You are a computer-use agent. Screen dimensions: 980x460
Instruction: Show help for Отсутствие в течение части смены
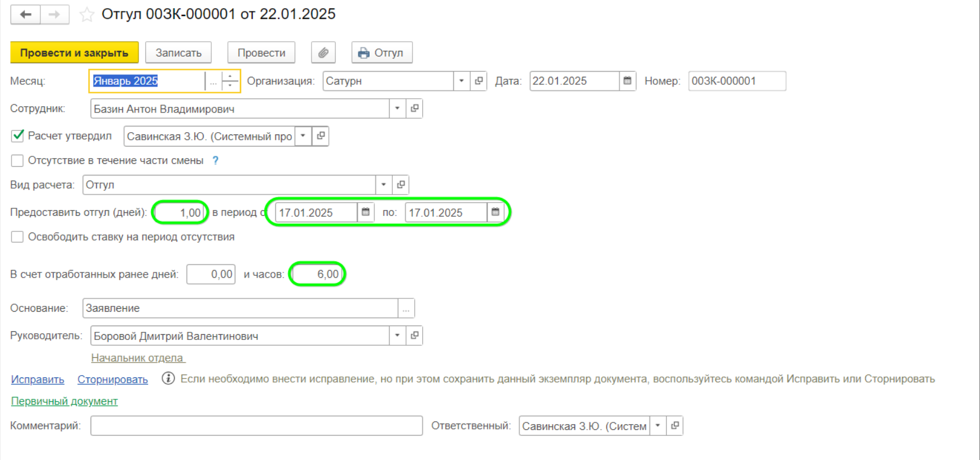click(216, 160)
